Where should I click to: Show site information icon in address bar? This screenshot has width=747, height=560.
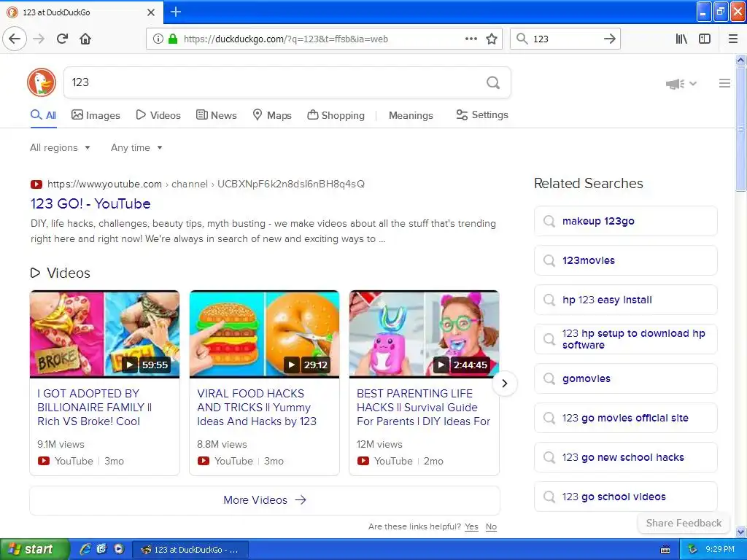coord(158,39)
